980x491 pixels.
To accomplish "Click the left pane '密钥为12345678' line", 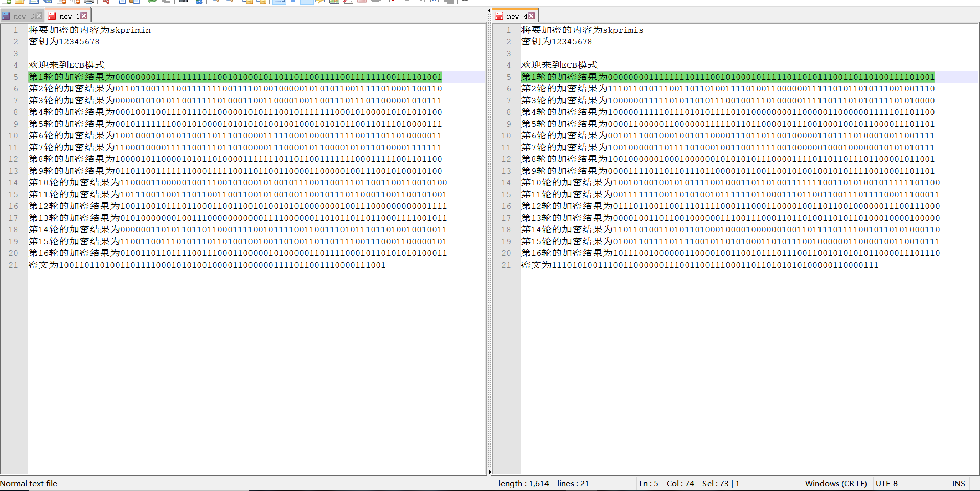I will point(64,42).
